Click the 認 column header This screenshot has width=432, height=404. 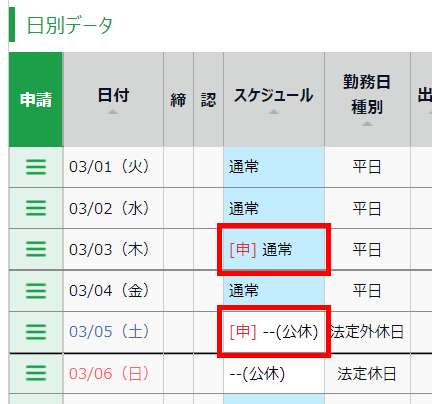(208, 99)
